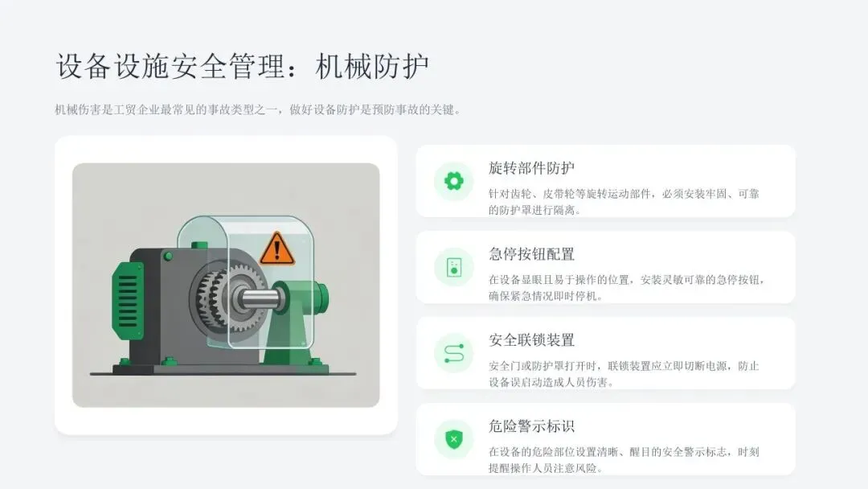This screenshot has width=868, height=489.
Task: Click the slide title 设备设施安全管理：机械防护
Action: pyautogui.click(x=243, y=67)
